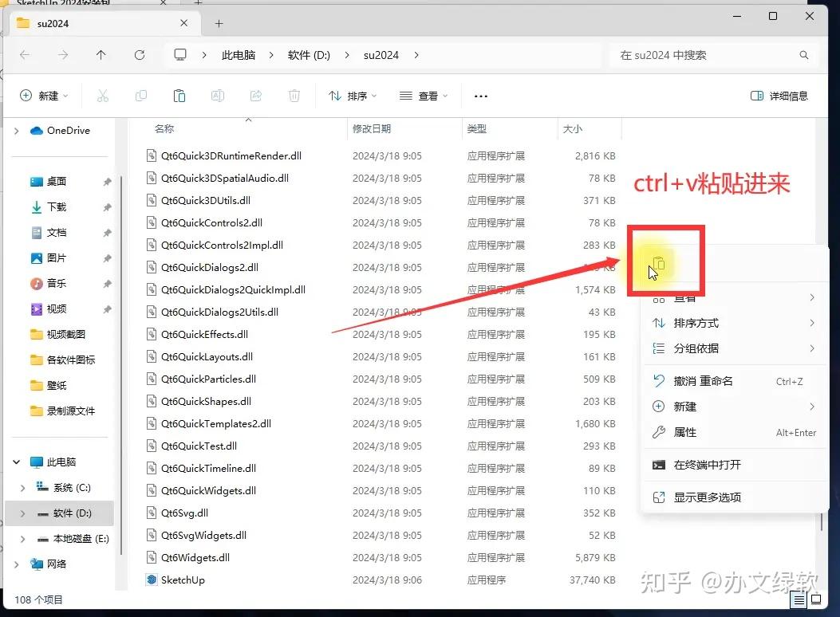The image size is (840, 617).
Task: Click paste icon in context menu
Action: point(658,264)
